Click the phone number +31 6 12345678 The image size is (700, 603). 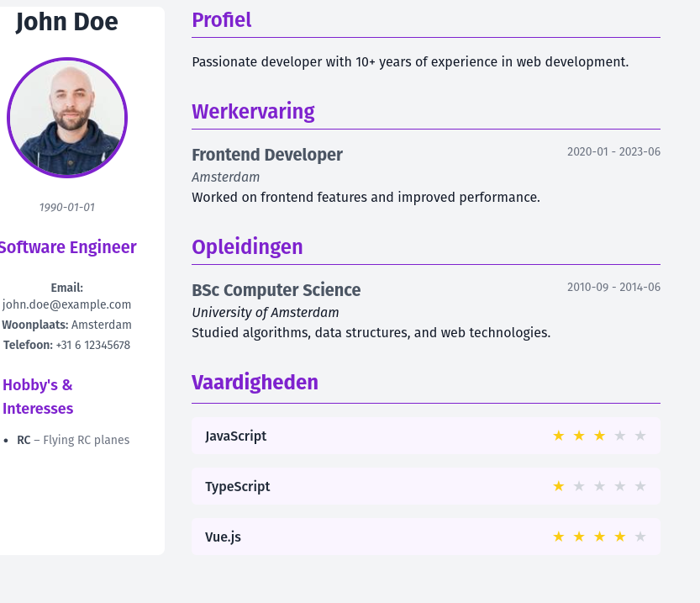(92, 346)
